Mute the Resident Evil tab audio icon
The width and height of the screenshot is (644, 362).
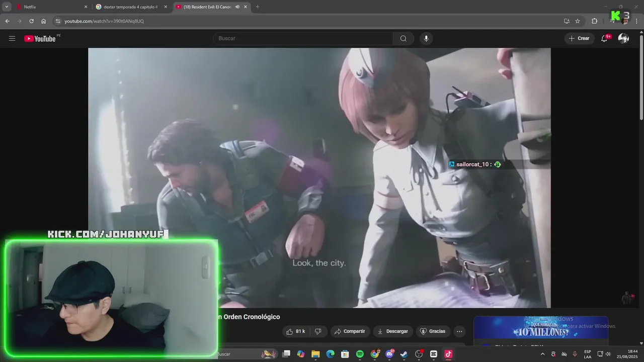pos(237,7)
